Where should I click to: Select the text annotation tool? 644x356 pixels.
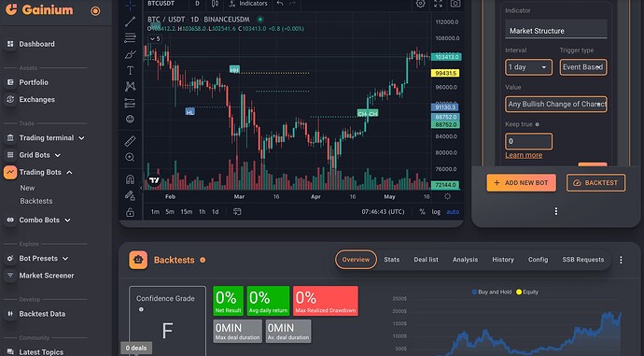(130, 70)
